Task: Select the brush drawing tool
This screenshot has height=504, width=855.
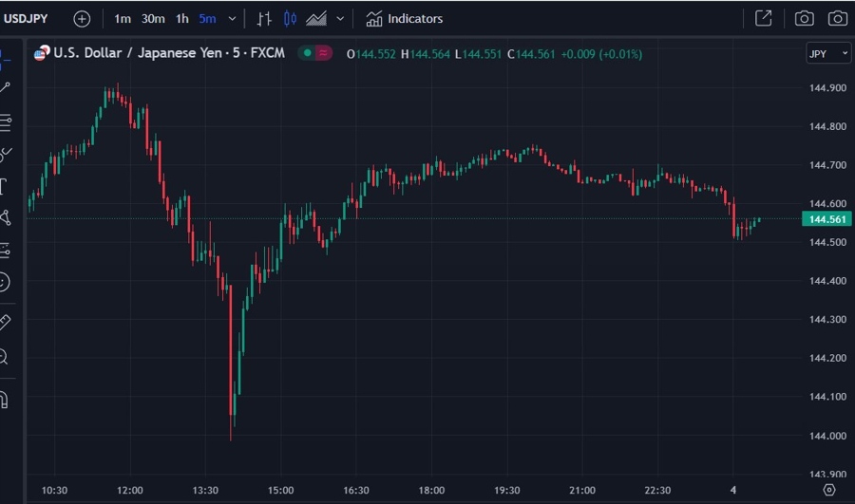Action: [6, 154]
